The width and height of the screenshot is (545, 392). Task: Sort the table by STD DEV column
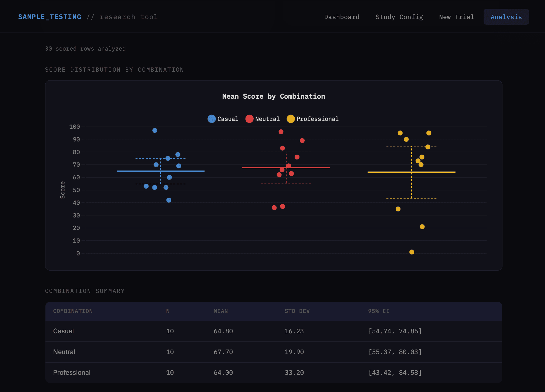[x=297, y=311]
